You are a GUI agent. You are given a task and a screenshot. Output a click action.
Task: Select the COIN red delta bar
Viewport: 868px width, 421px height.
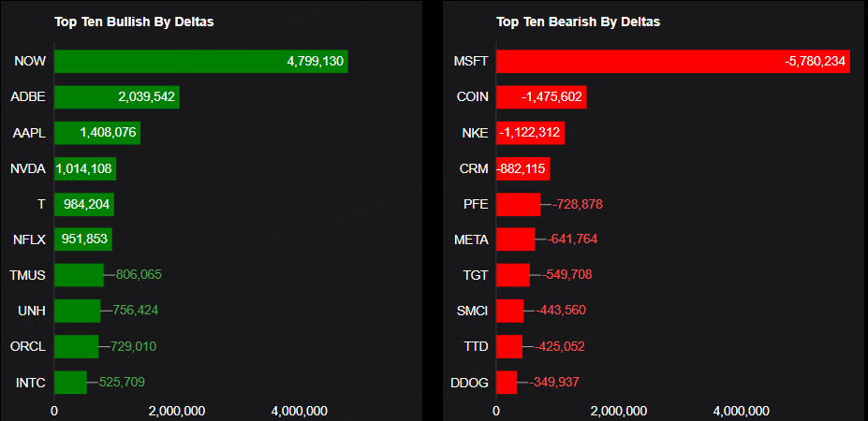click(540, 97)
